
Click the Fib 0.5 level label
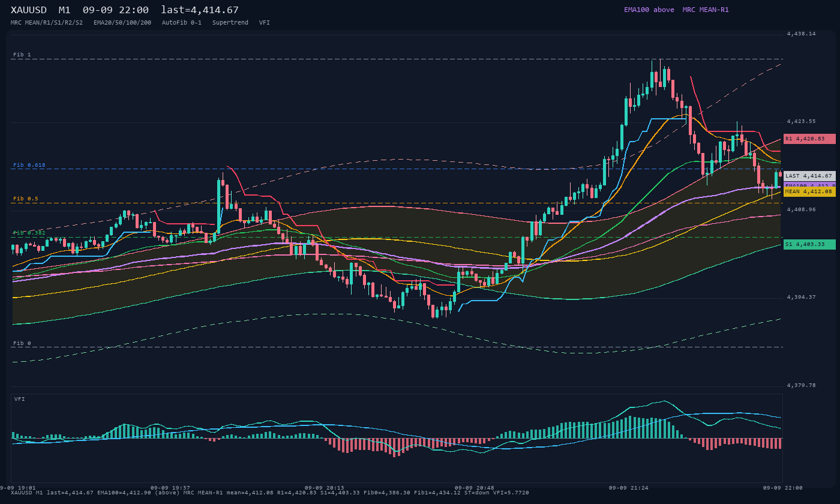click(26, 199)
